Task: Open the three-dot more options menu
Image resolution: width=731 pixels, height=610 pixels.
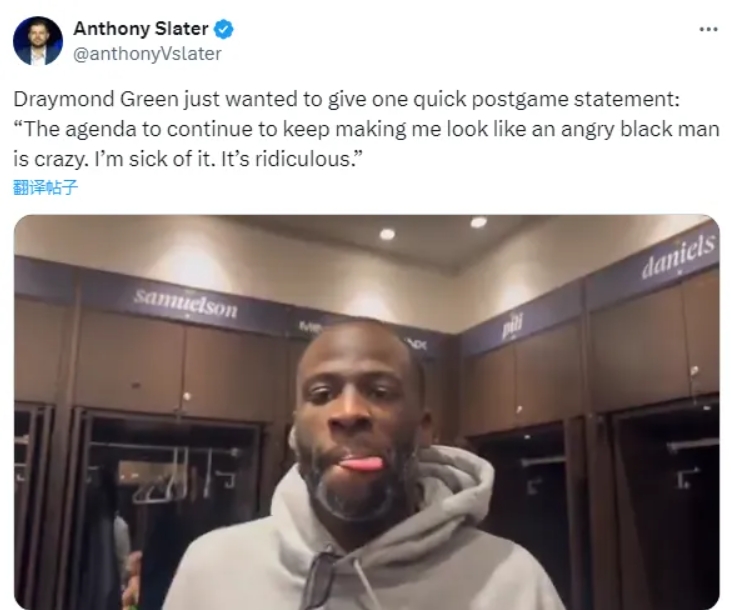Action: click(x=708, y=29)
